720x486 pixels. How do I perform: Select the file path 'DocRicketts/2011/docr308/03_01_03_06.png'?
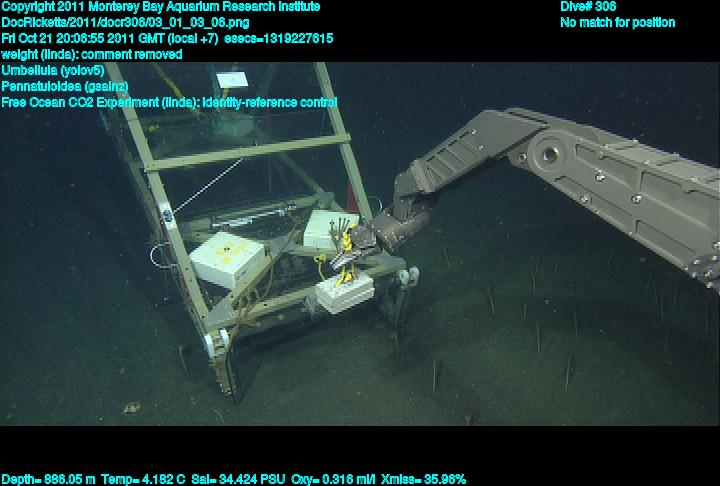tap(125, 23)
